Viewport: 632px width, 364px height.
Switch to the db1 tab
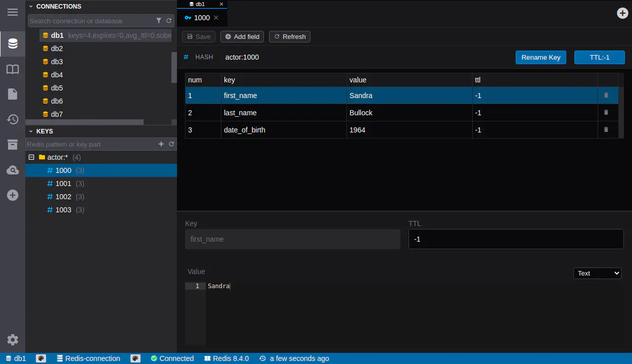[x=200, y=4]
